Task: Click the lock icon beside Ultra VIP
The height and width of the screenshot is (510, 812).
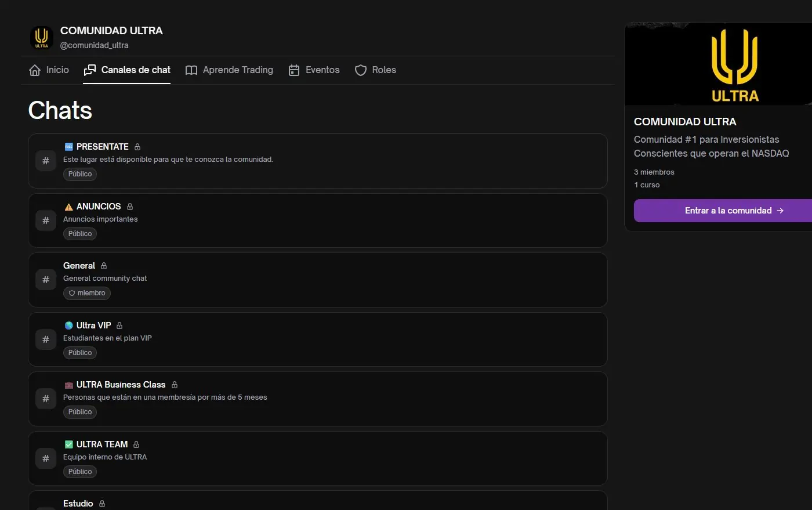Action: point(119,325)
